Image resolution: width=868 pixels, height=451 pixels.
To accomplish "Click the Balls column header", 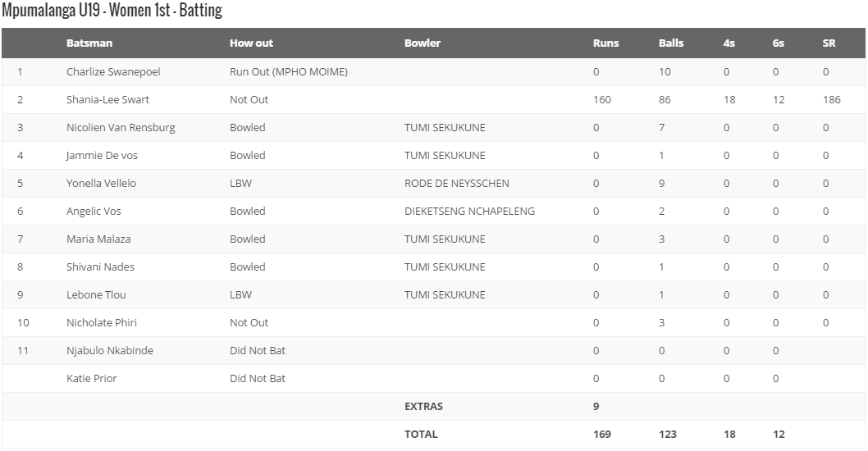I will click(x=670, y=43).
